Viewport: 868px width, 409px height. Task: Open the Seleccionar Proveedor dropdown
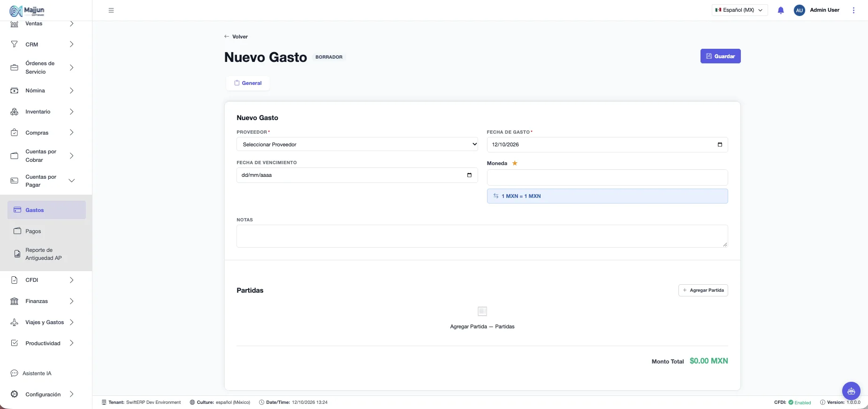357,144
